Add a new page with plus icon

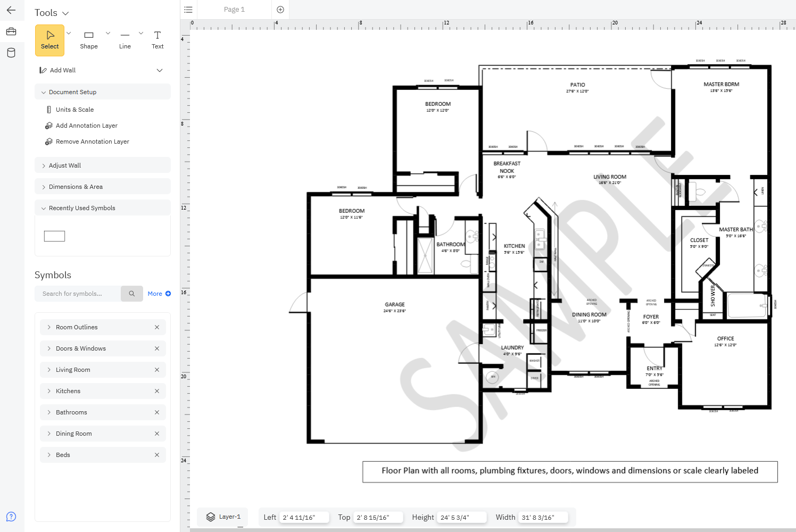point(280,10)
